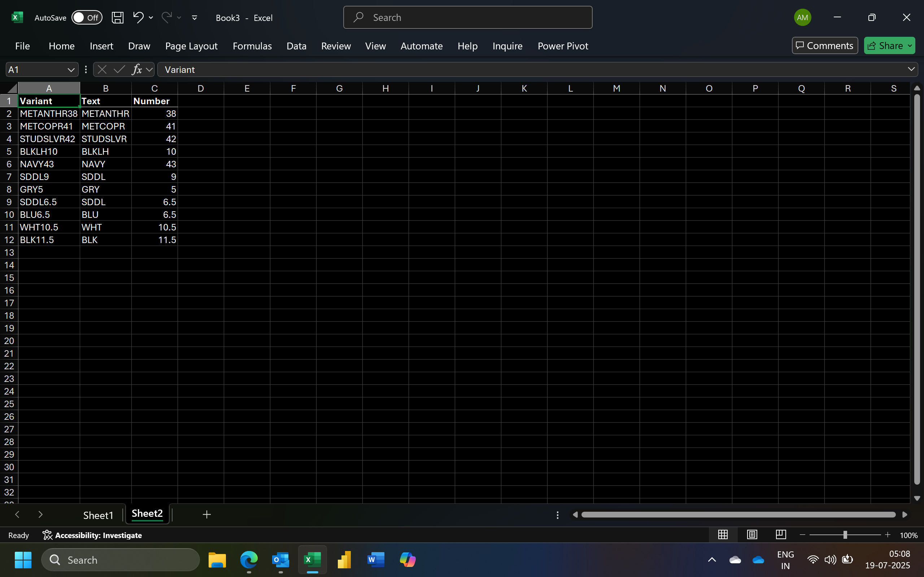Adjust the zoom slider

click(x=845, y=535)
